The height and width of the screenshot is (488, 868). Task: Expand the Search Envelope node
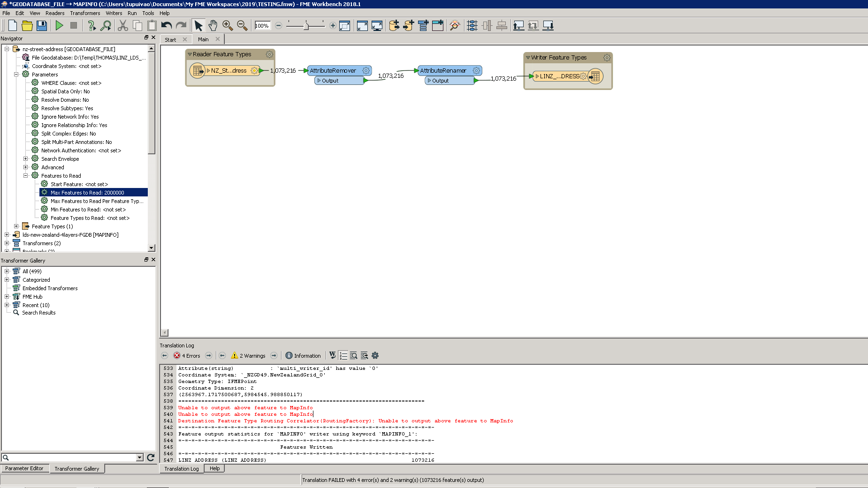26,158
